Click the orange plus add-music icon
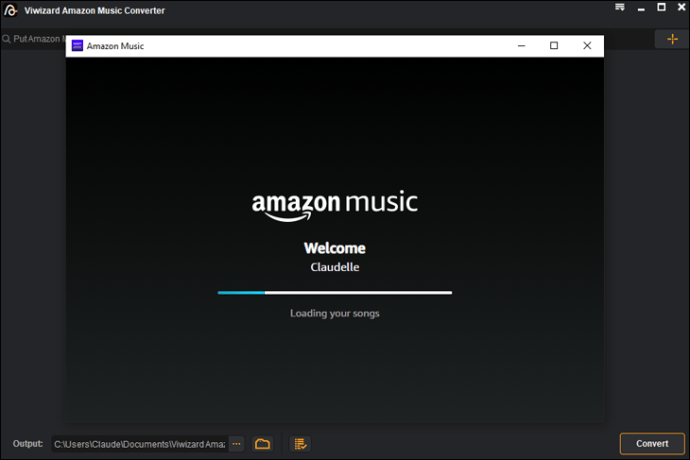 pyautogui.click(x=672, y=39)
